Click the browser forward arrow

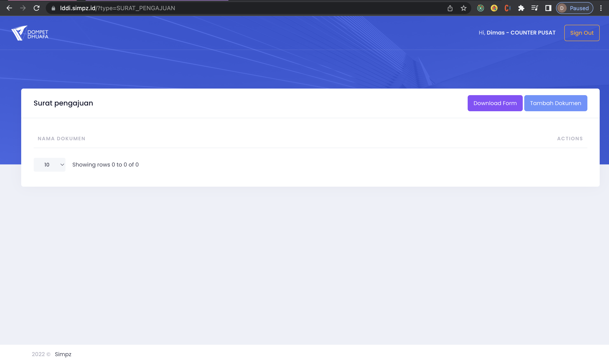(x=23, y=8)
